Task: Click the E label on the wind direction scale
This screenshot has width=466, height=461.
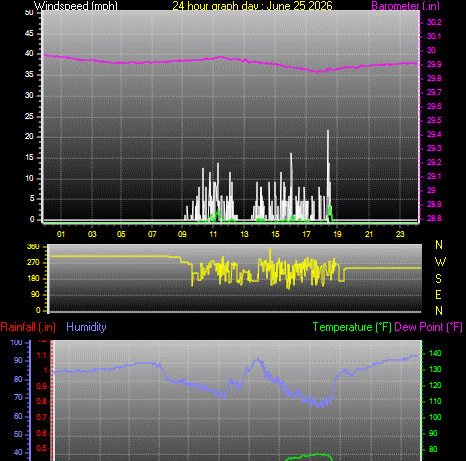Action: 439,295
